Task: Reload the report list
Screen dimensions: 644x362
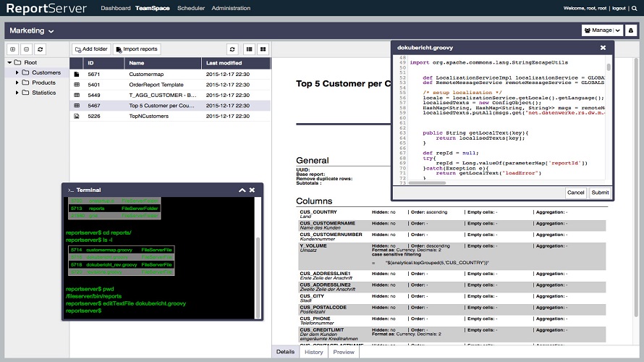Action: [232, 49]
